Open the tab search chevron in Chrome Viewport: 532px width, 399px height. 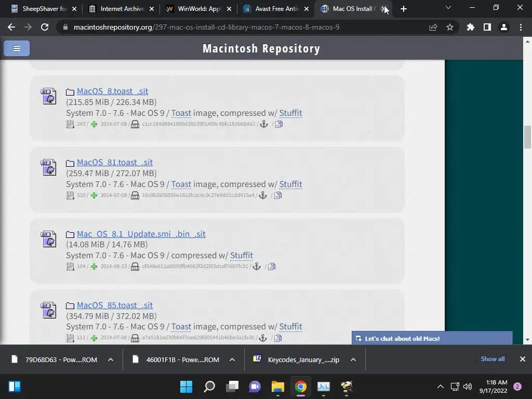(448, 7)
